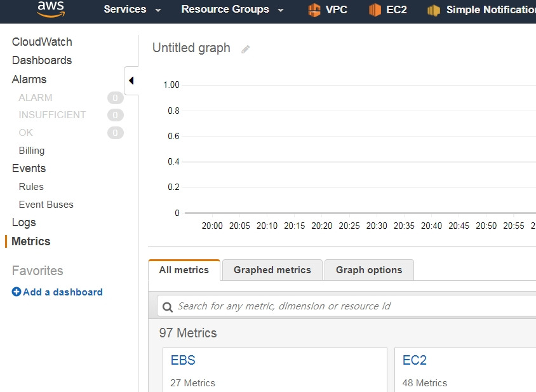Open the EBS metrics namespace

[183, 360]
